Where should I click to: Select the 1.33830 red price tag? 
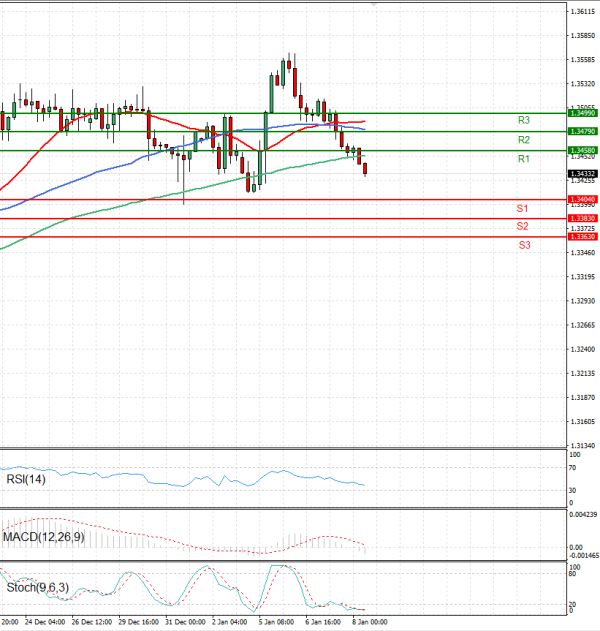582,218
